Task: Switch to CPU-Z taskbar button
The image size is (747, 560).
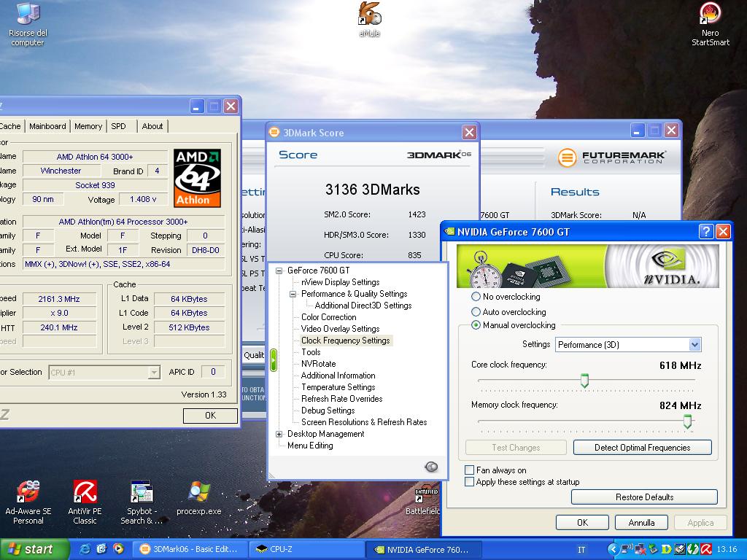Action: [x=307, y=549]
